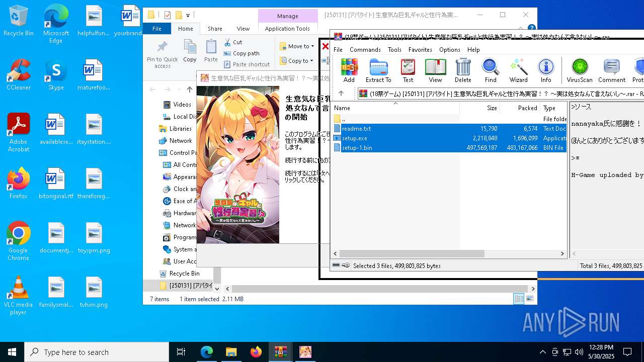
Task: Click the Size column header in WinRAR
Action: (479, 108)
